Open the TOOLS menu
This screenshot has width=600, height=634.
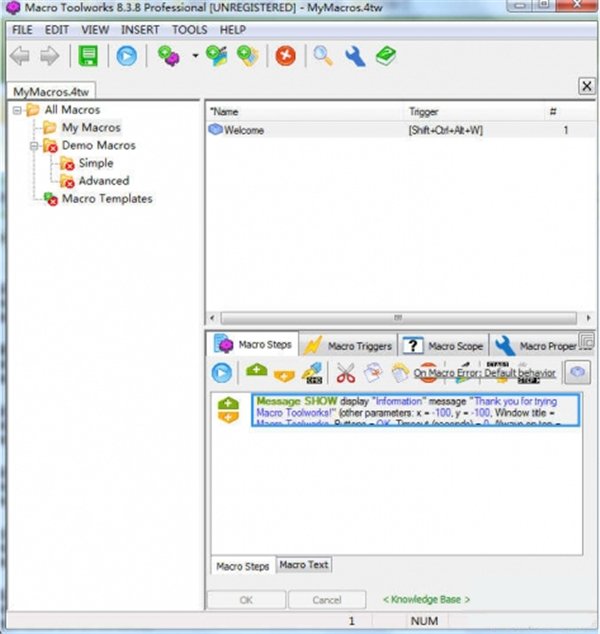(x=189, y=30)
